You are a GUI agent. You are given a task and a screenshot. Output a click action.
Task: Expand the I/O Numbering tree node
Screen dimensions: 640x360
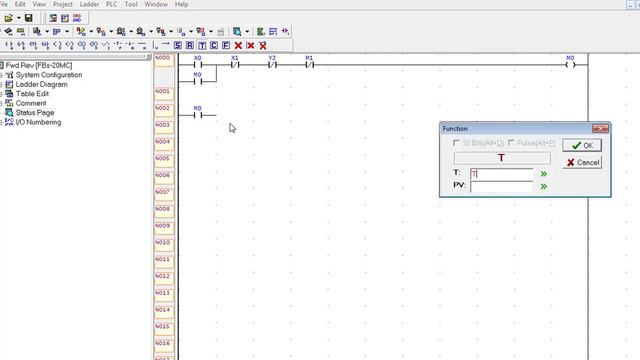[1, 122]
